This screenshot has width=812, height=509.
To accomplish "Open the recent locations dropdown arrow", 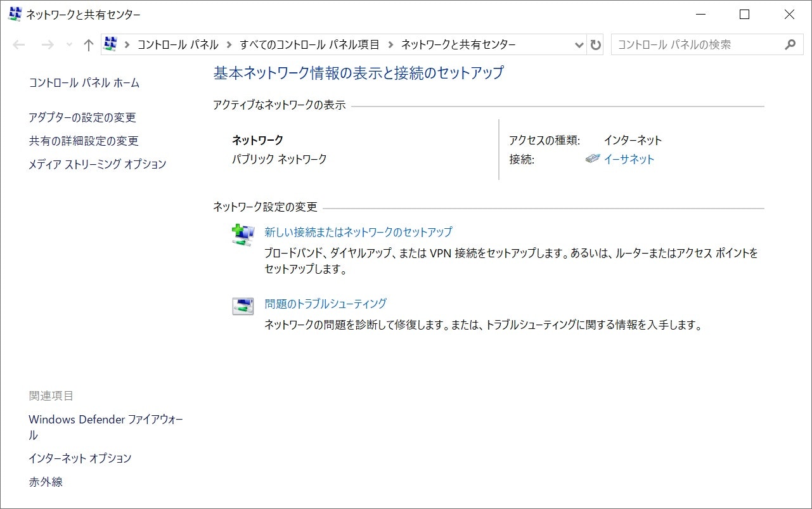I will pyautogui.click(x=69, y=45).
